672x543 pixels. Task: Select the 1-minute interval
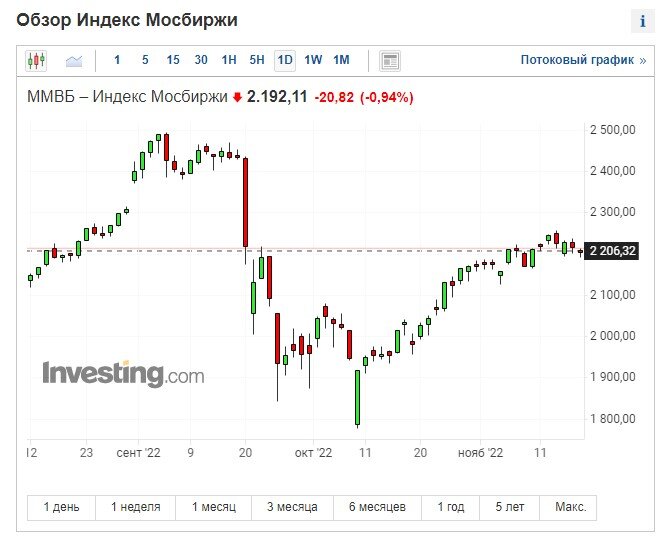[x=117, y=60]
